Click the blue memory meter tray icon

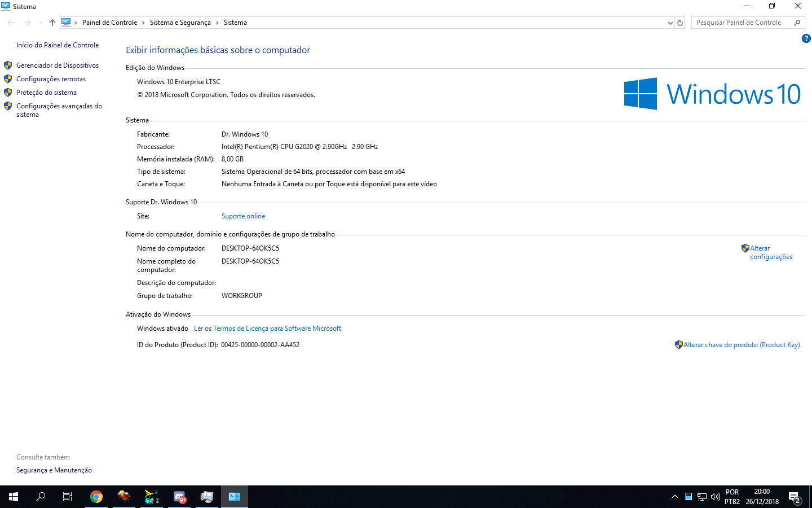point(689,497)
